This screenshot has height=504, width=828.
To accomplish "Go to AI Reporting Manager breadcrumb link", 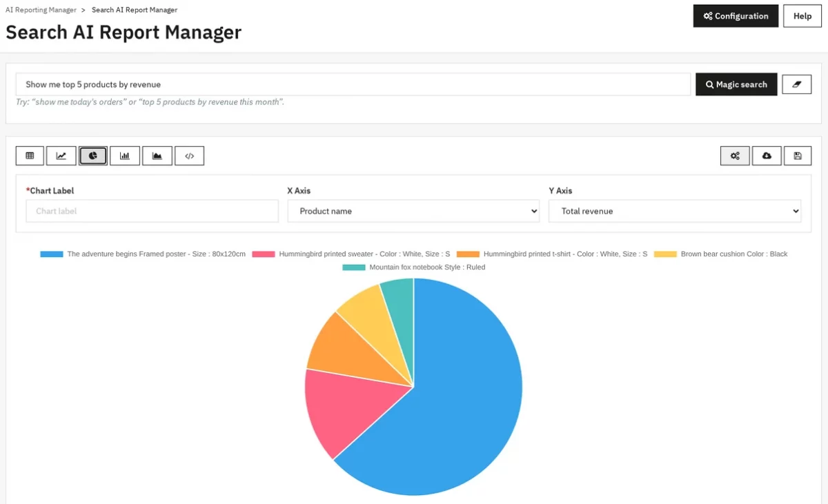I will 41,10.
